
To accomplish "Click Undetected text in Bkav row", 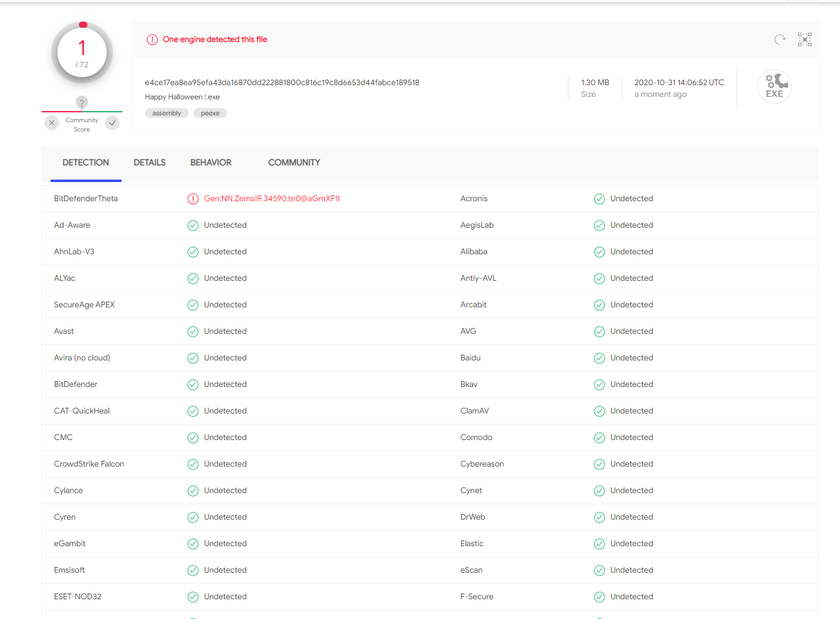I will point(632,384).
